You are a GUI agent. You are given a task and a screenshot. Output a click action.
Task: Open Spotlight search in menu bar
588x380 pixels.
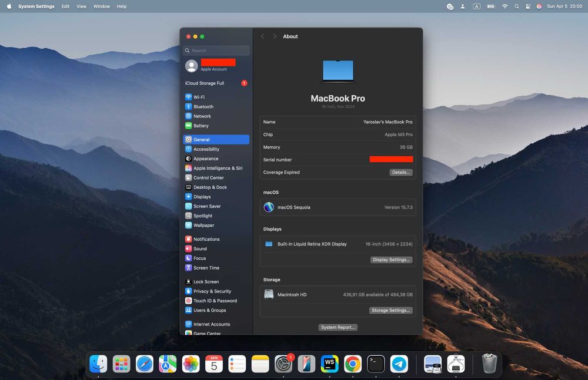pyautogui.click(x=517, y=6)
